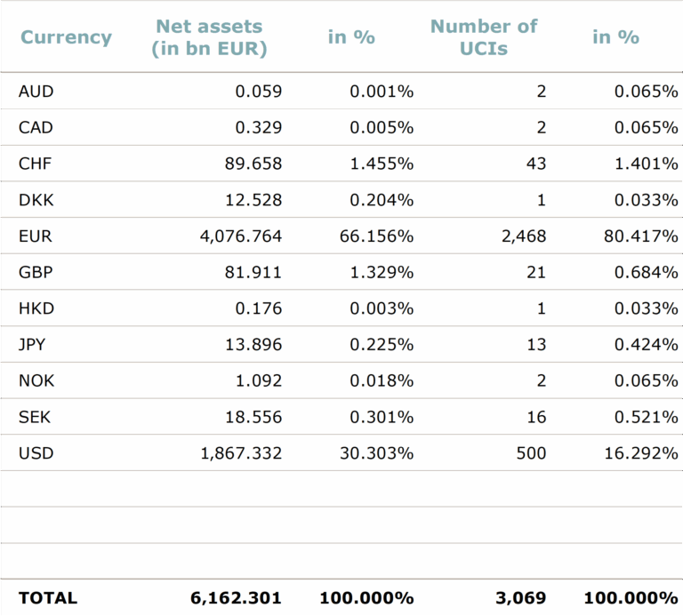Select the SEK UCI percentage 0.521%

[646, 417]
